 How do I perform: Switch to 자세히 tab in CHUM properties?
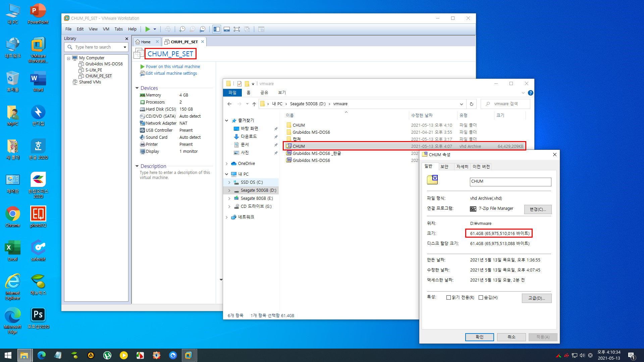pyautogui.click(x=462, y=167)
